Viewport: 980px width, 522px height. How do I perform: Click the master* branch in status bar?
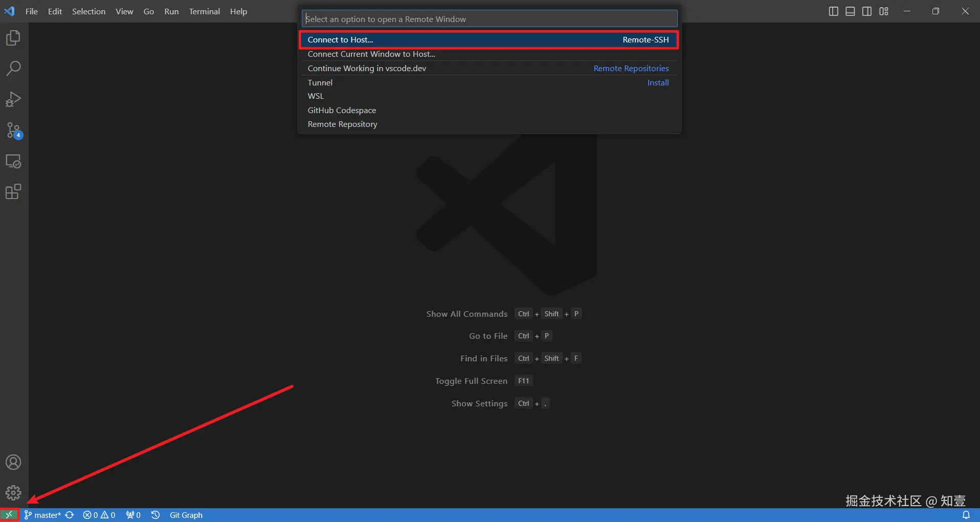(43, 515)
